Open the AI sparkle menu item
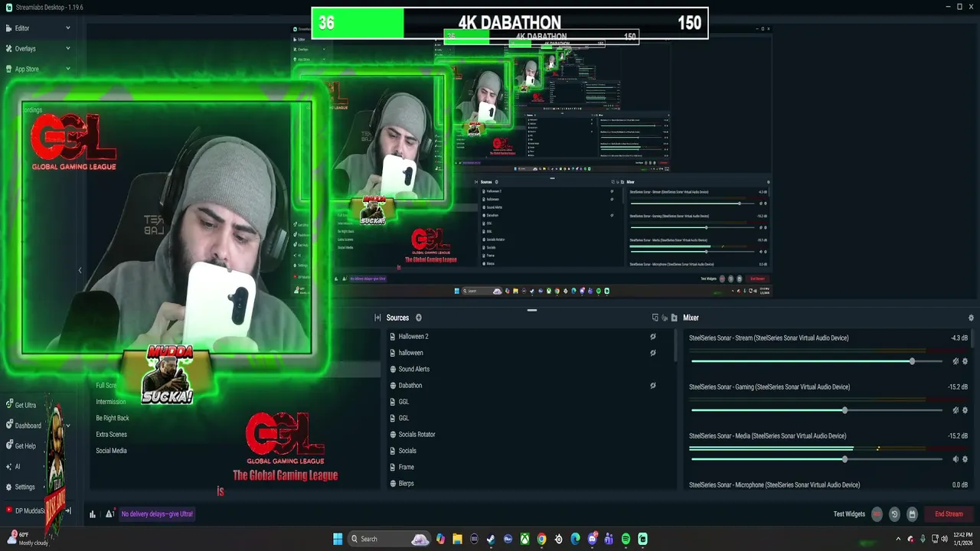 (x=12, y=466)
